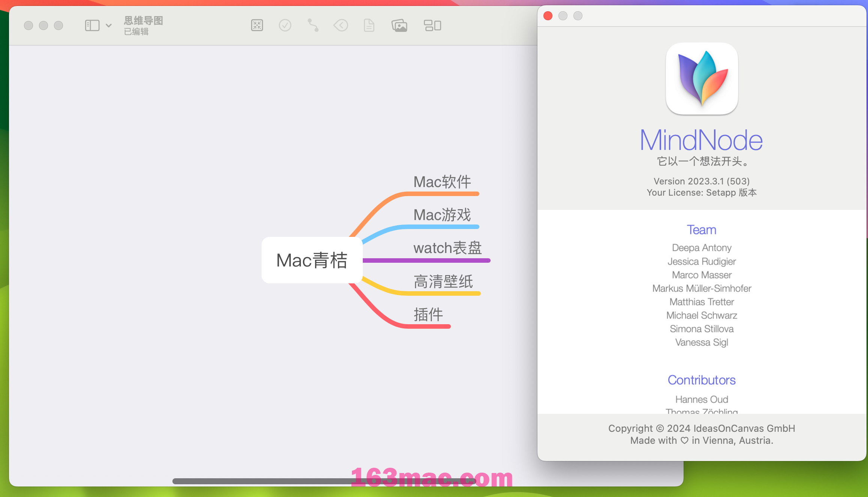
Task: Click the Contributors heading
Action: [x=702, y=380]
